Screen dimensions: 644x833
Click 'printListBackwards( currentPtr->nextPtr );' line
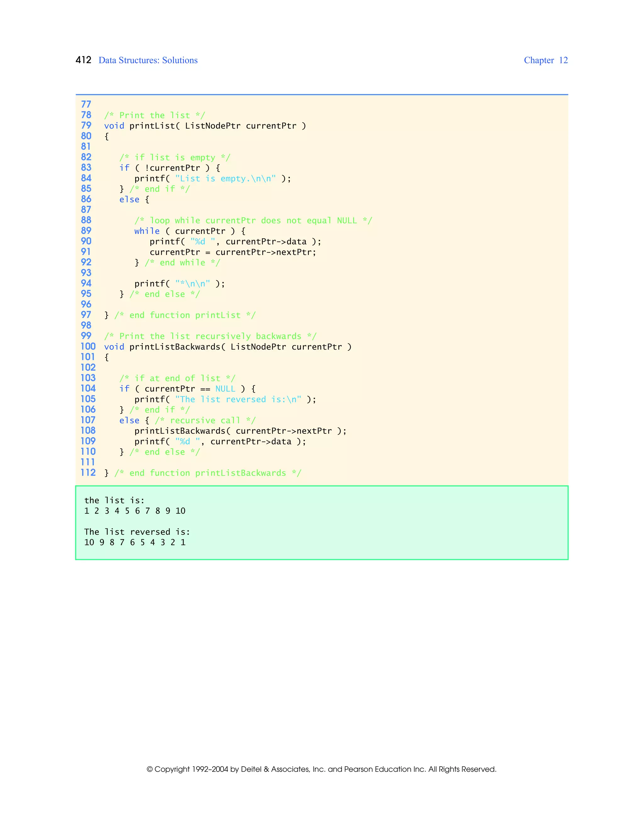pyautogui.click(x=241, y=431)
